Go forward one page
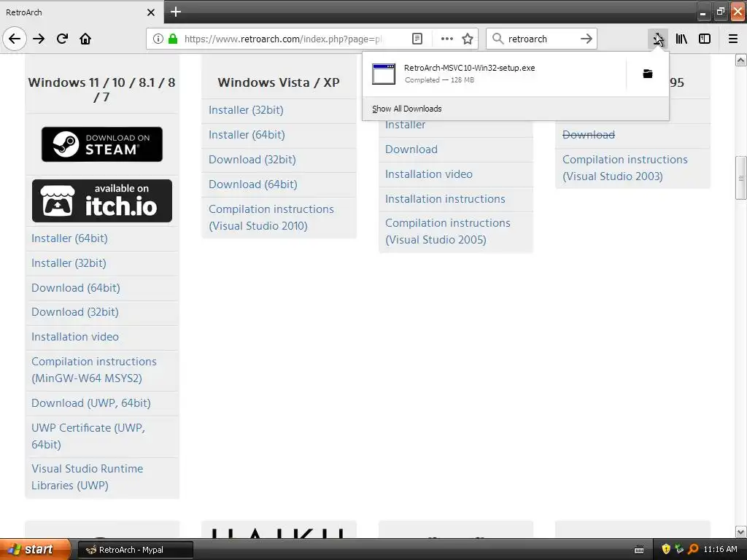 (x=39, y=39)
